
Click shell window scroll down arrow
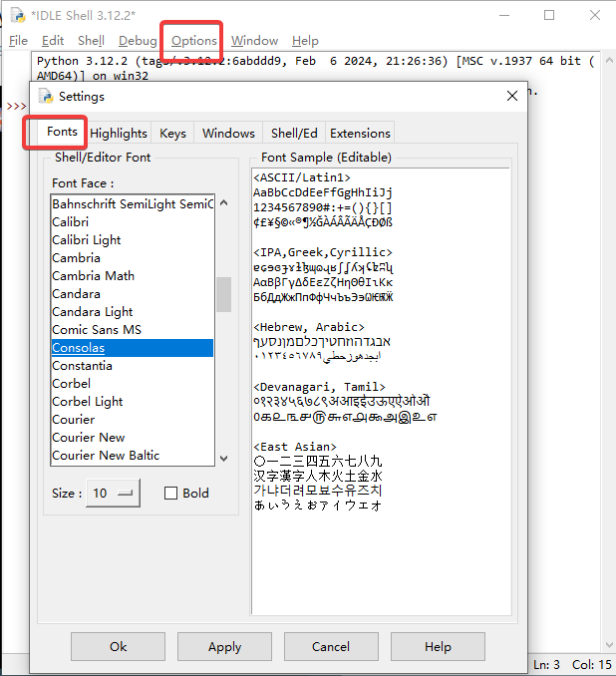[x=609, y=645]
